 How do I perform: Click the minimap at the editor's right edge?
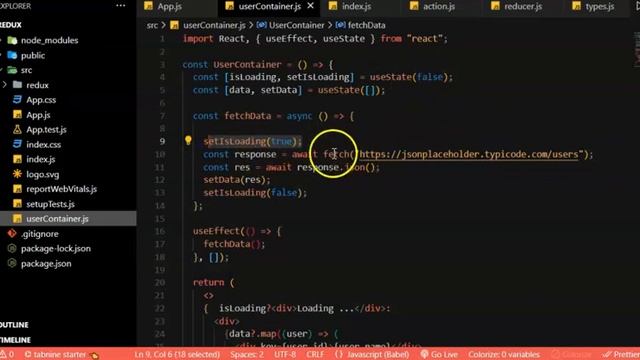pos(637,49)
